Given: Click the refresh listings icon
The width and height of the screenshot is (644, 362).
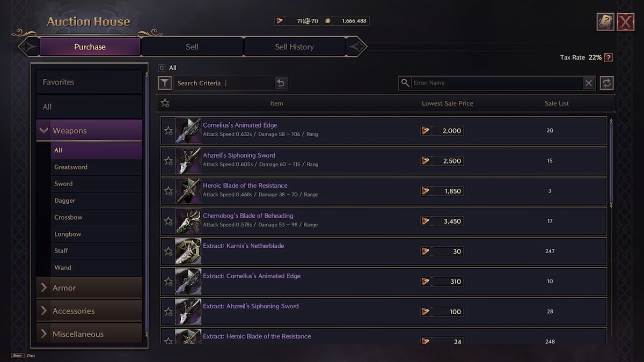Looking at the screenshot, I should pyautogui.click(x=607, y=83).
